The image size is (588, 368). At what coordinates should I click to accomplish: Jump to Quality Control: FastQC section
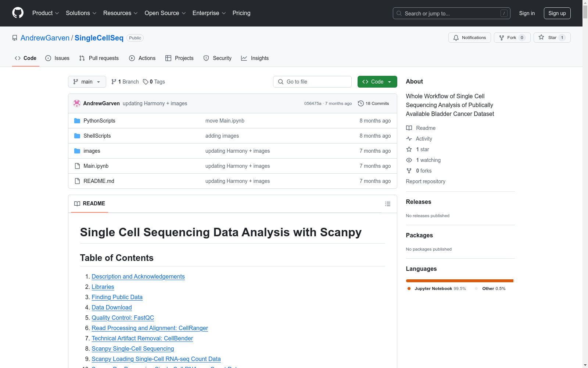(123, 318)
